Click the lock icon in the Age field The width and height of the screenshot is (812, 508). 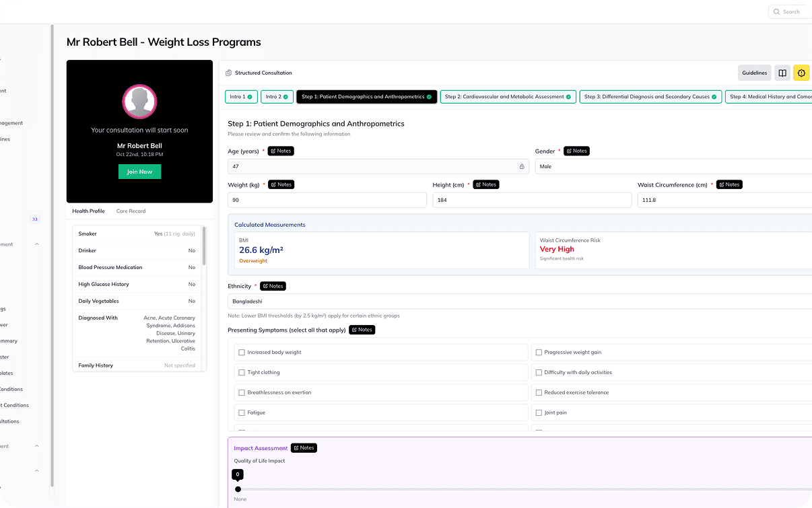521,166
